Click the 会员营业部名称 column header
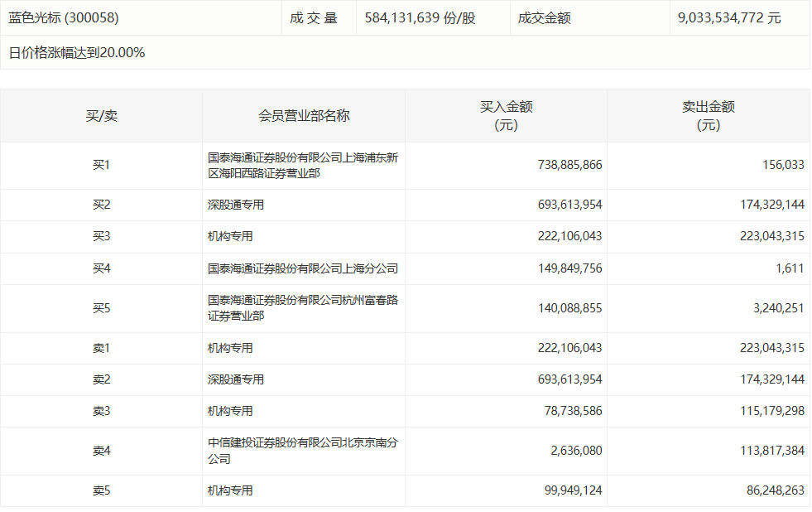This screenshot has width=812, height=512. [x=304, y=116]
